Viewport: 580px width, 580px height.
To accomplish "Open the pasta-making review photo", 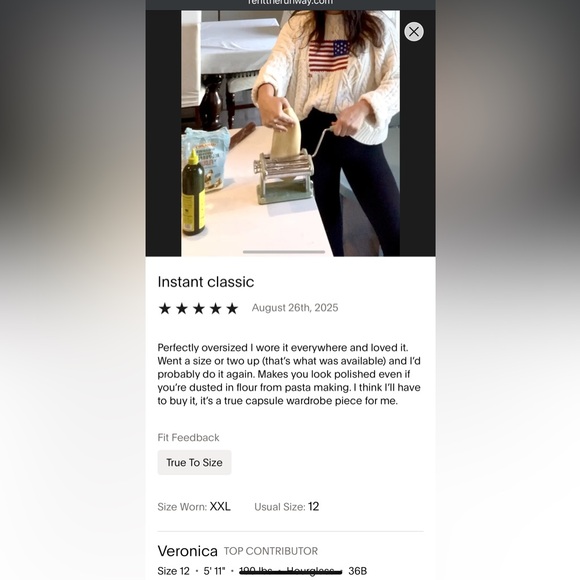I will click(x=290, y=133).
